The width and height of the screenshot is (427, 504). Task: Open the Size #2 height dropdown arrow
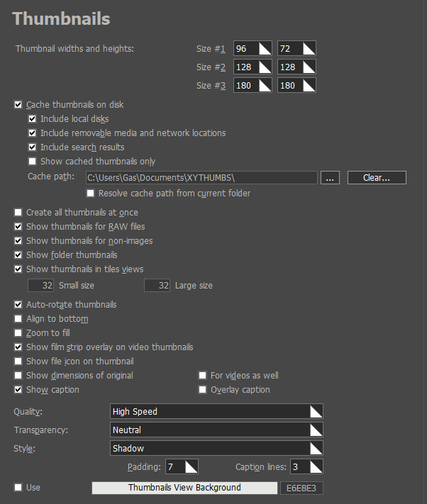coord(308,67)
